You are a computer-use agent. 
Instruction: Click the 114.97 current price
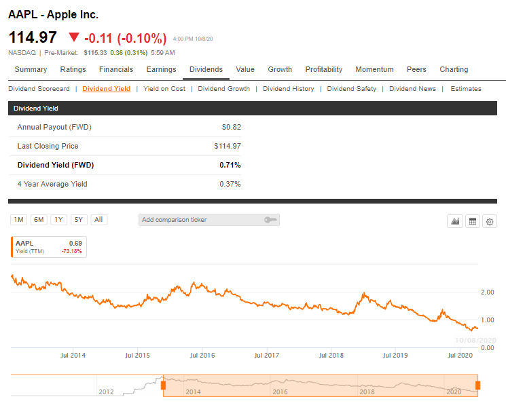point(33,37)
